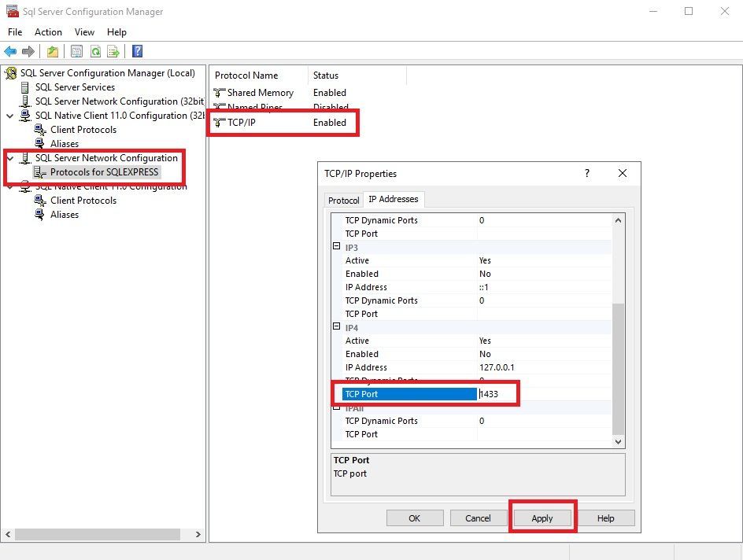Open the Properties toolbar icon
The width and height of the screenshot is (743, 560).
tap(76, 51)
